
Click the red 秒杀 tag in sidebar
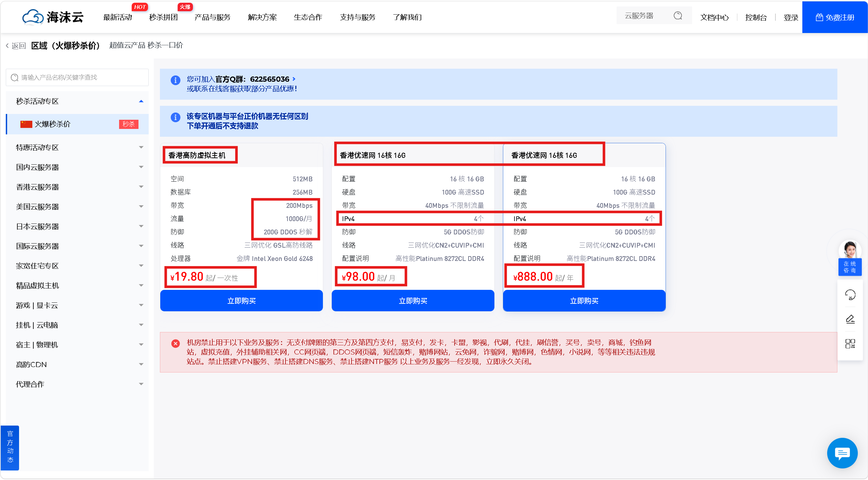129,124
